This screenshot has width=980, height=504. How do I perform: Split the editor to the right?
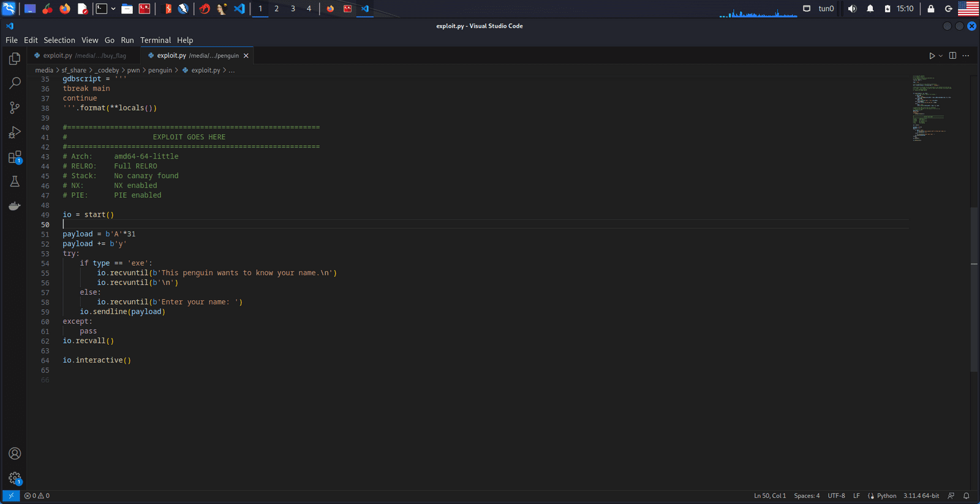pos(952,56)
